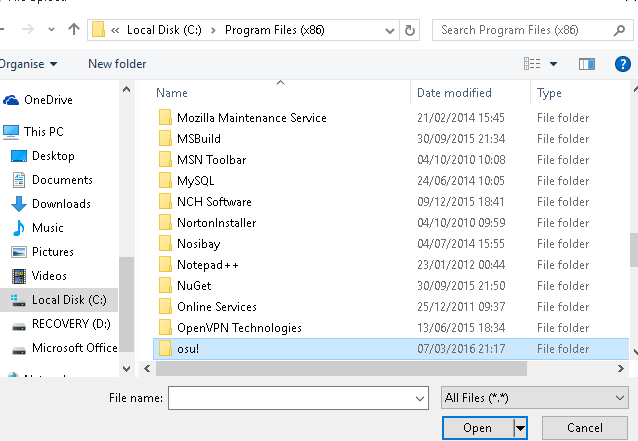
Task: Toggle the preview pane
Action: coord(587,64)
